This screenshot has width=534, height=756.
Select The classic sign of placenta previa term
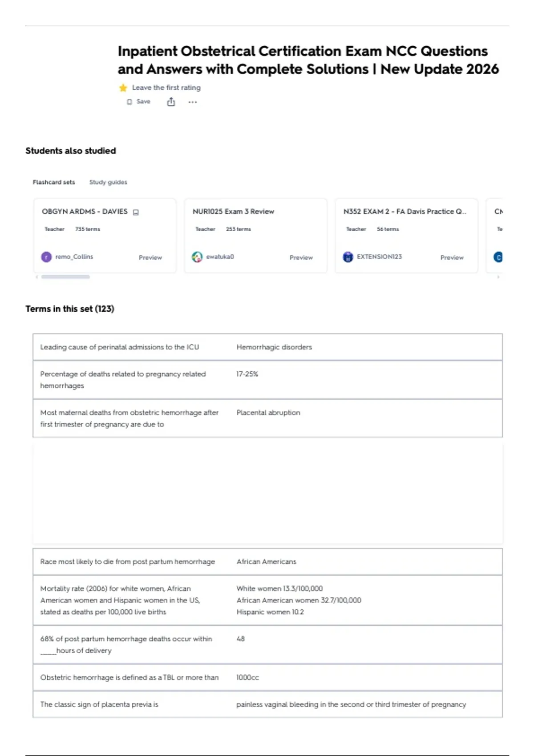(x=99, y=704)
